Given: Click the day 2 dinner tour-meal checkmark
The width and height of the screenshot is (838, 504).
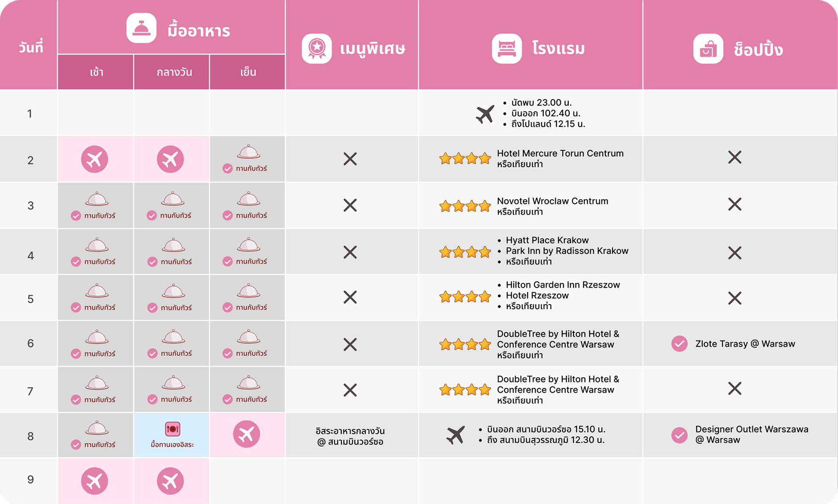Looking at the screenshot, I should [x=227, y=168].
